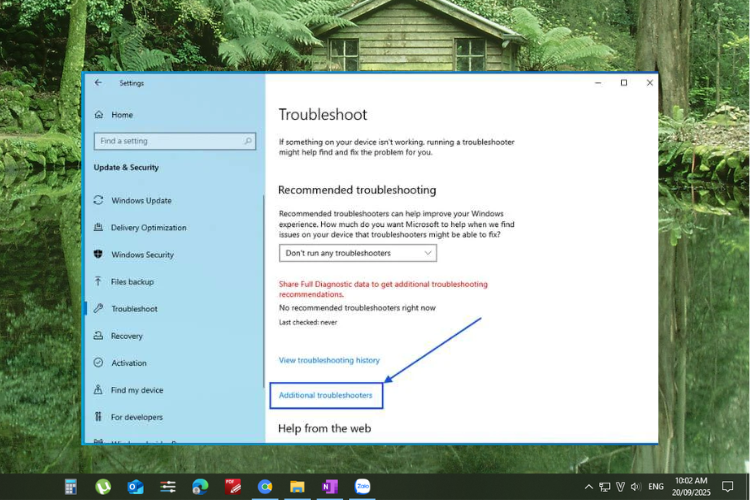Open Calculator from the taskbar
The width and height of the screenshot is (750, 500).
click(71, 487)
